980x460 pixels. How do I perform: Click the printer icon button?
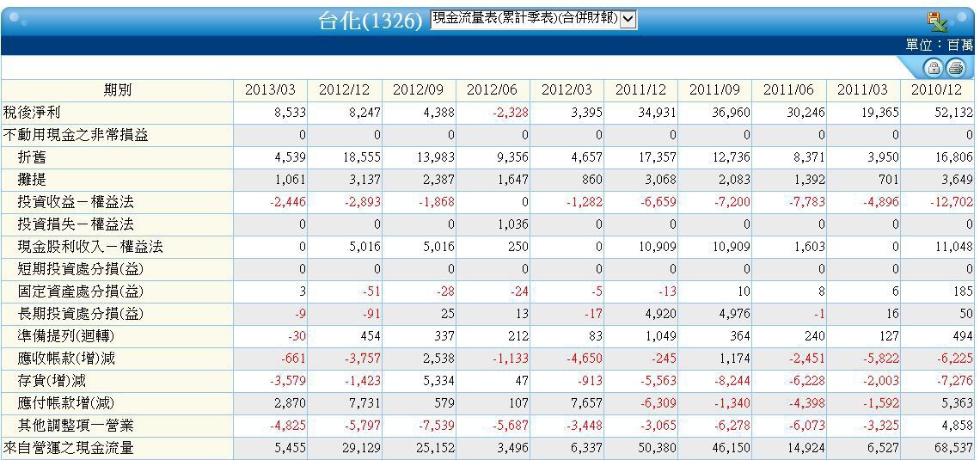tap(956, 68)
